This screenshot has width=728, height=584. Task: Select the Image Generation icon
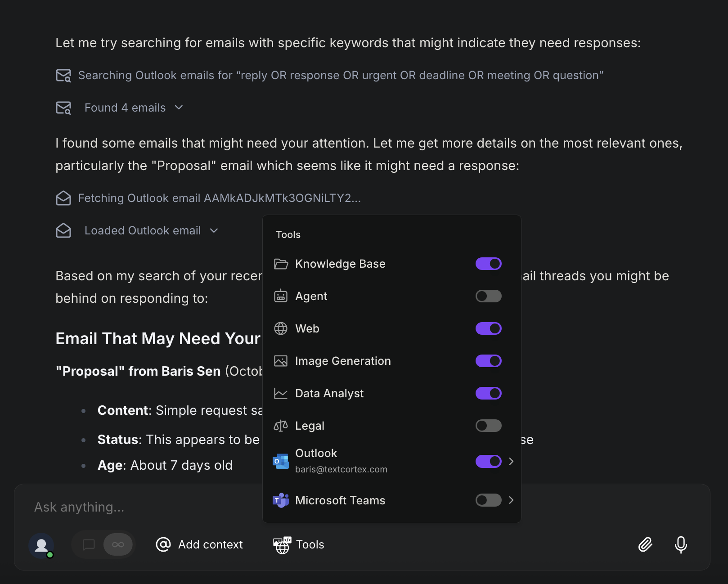(x=281, y=361)
